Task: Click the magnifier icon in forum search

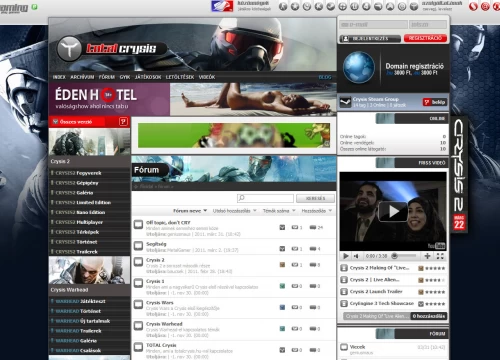Action: (x=242, y=198)
